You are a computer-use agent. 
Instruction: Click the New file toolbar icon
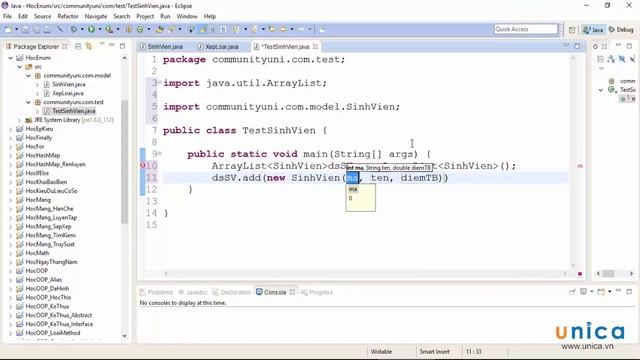pos(8,29)
